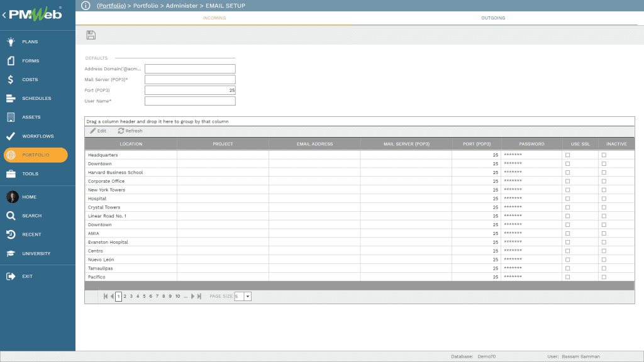Image resolution: width=644 pixels, height=362 pixels.
Task: Go to next page arrow
Action: pos(192,297)
